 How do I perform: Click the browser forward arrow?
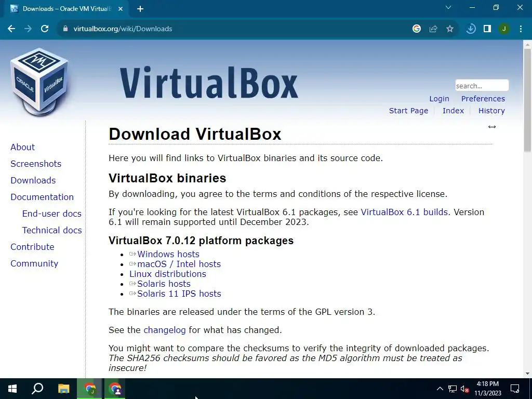click(28, 29)
